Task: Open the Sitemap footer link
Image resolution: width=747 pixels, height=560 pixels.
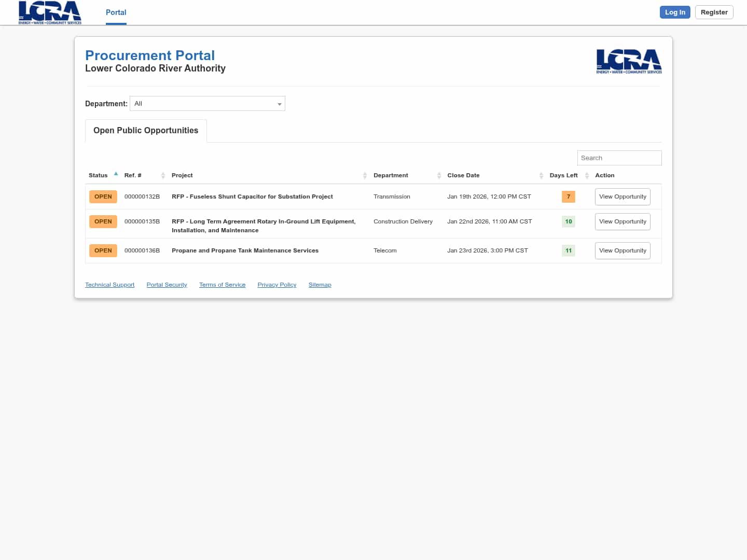Action: click(x=320, y=285)
